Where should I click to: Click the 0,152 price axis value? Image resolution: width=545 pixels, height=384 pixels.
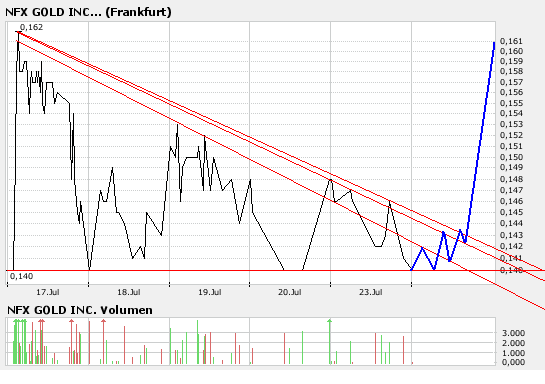click(511, 135)
